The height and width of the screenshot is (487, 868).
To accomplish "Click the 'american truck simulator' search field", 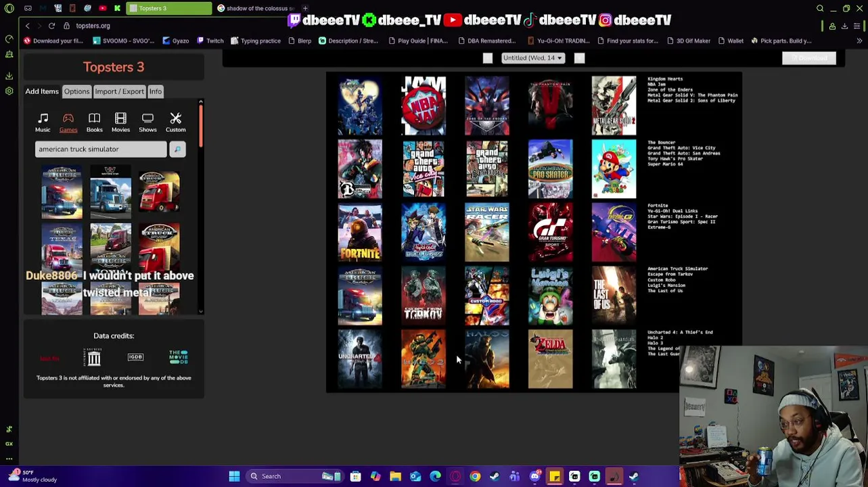I will (100, 149).
